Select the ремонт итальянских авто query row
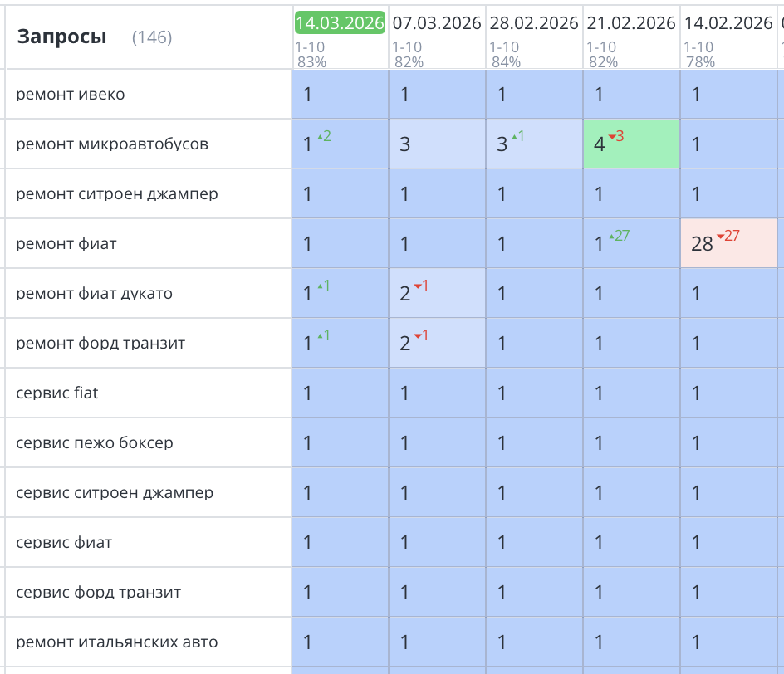Viewport: 784px width, 674px height. (117, 642)
